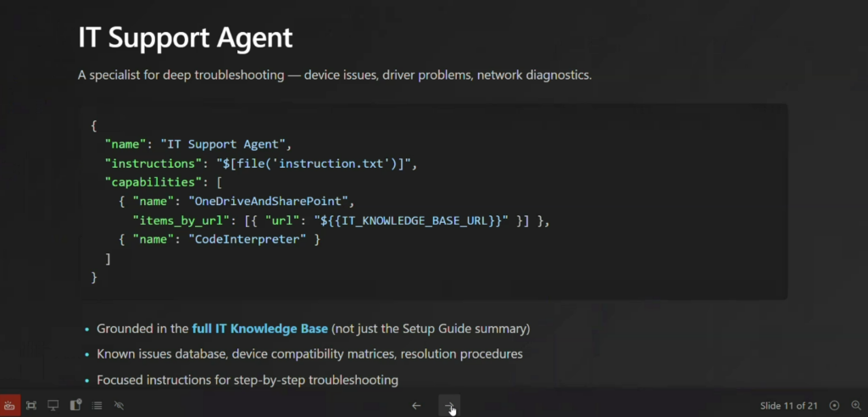Click the 'IT Support Agent' slide title
Viewport: 868px width, 417px height.
coord(185,37)
